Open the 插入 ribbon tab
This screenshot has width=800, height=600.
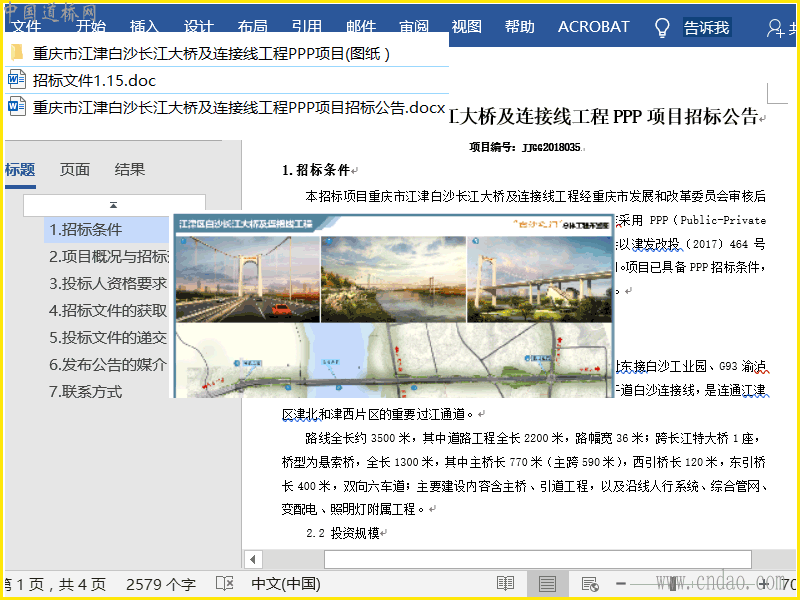(x=144, y=27)
